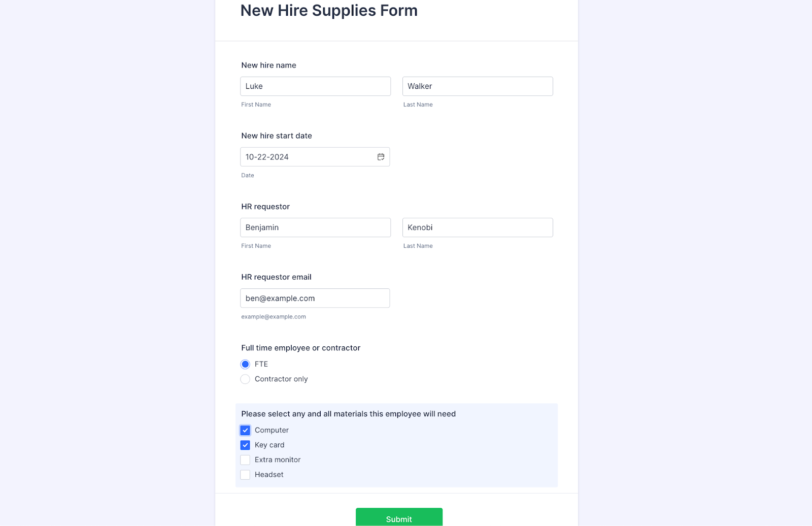Click the Contractor only label text
The width and height of the screenshot is (812, 526).
pos(281,379)
